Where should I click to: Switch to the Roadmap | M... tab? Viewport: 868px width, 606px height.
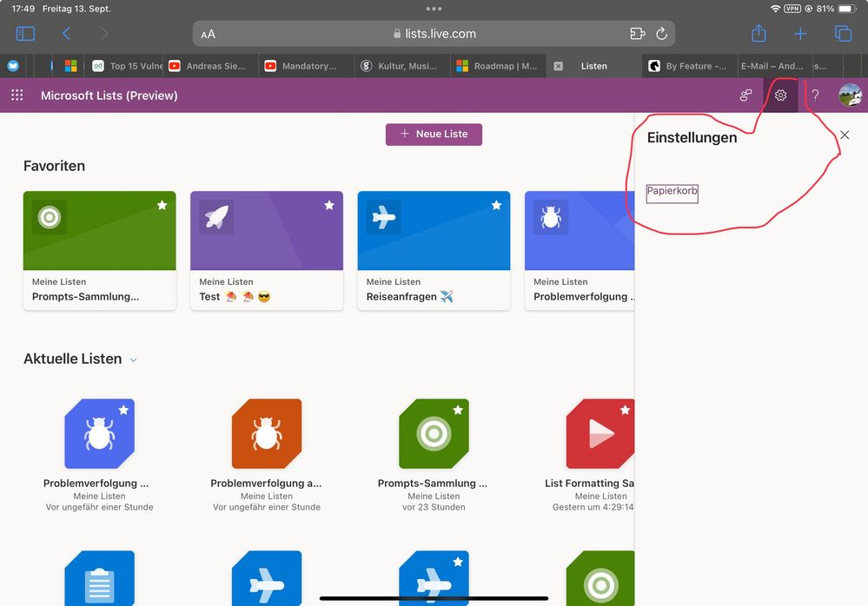[x=498, y=66]
